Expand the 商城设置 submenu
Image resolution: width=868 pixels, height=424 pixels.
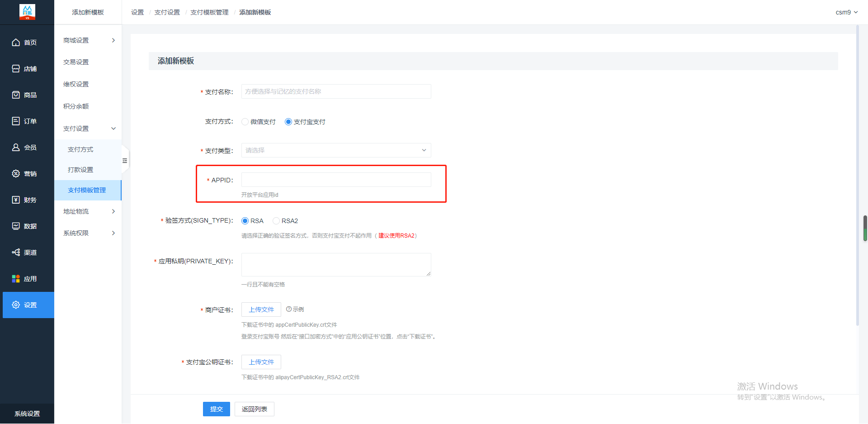pos(88,40)
